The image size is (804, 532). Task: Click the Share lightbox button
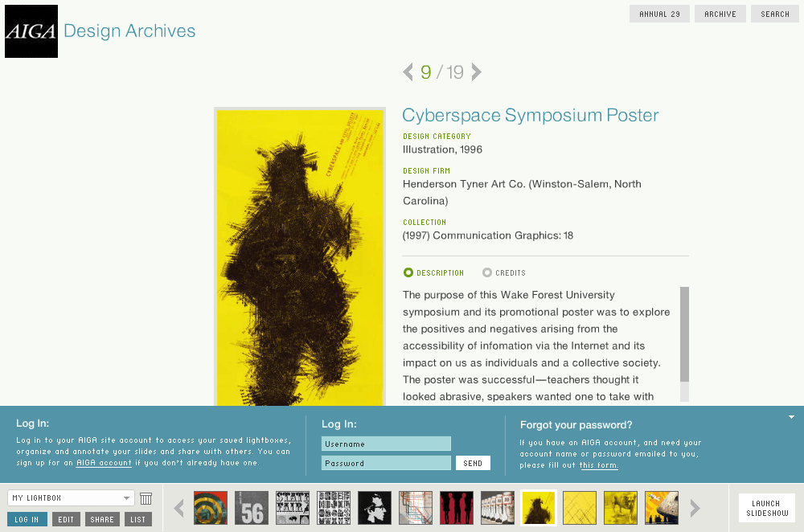pos(103,519)
